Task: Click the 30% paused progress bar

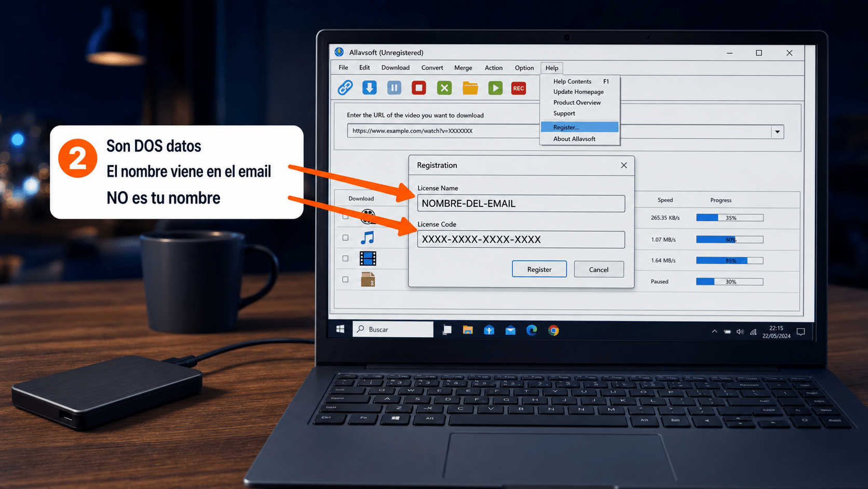Action: [730, 282]
